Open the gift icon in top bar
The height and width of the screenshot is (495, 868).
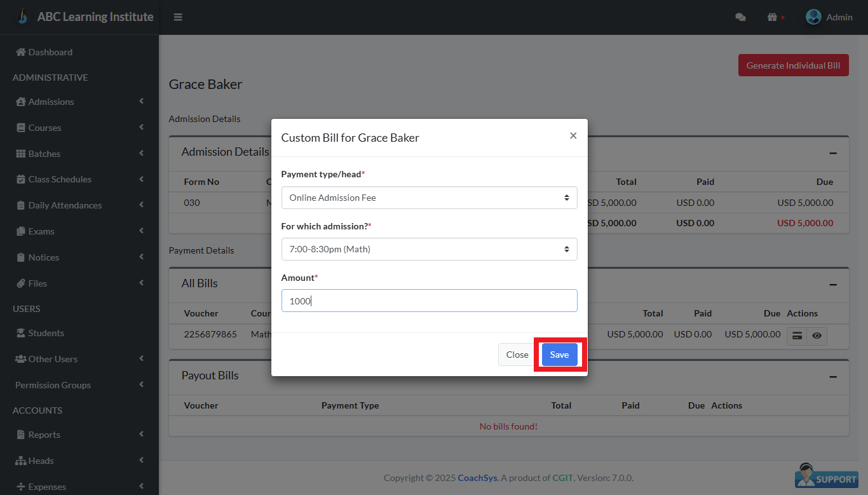click(772, 17)
